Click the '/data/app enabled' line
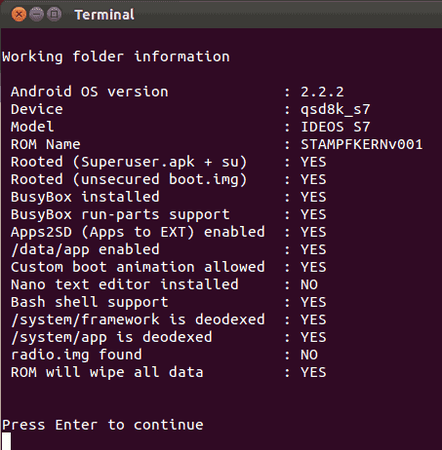Screen dimensions: 442x450 pyautogui.click(x=168, y=250)
